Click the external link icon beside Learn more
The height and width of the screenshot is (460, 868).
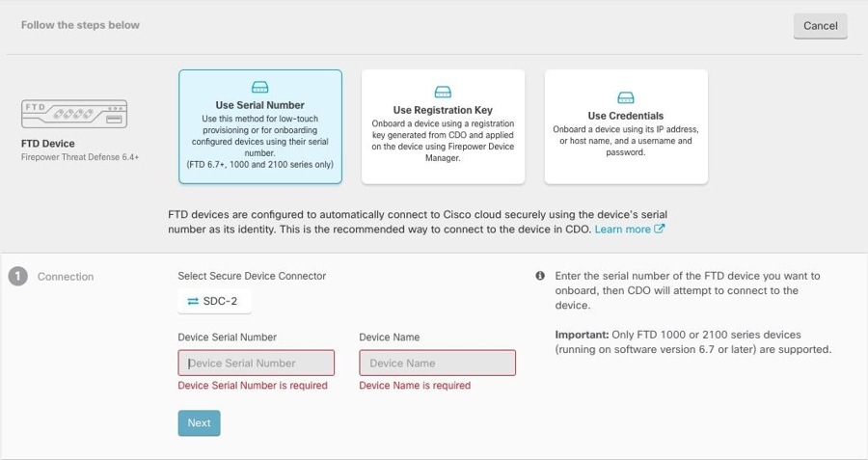coord(659,229)
